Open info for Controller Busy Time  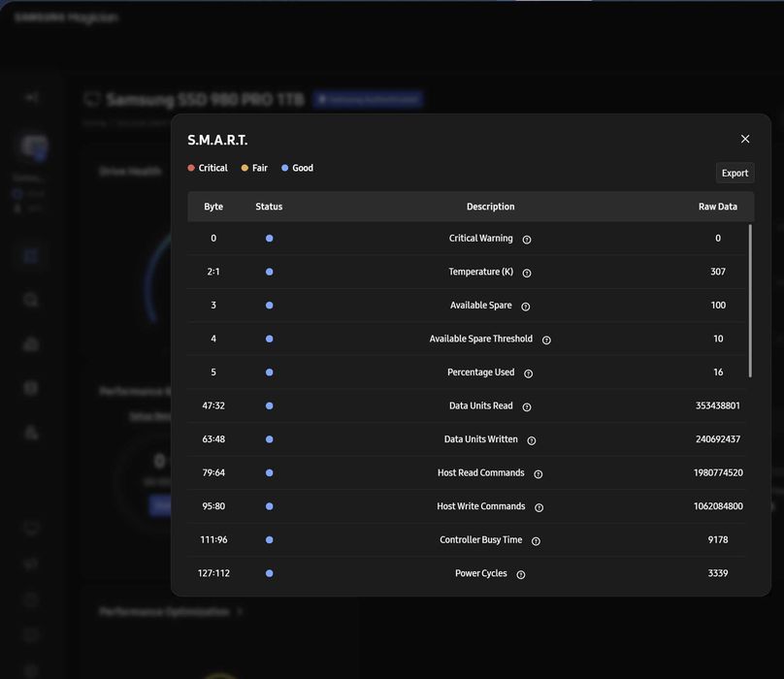(536, 541)
